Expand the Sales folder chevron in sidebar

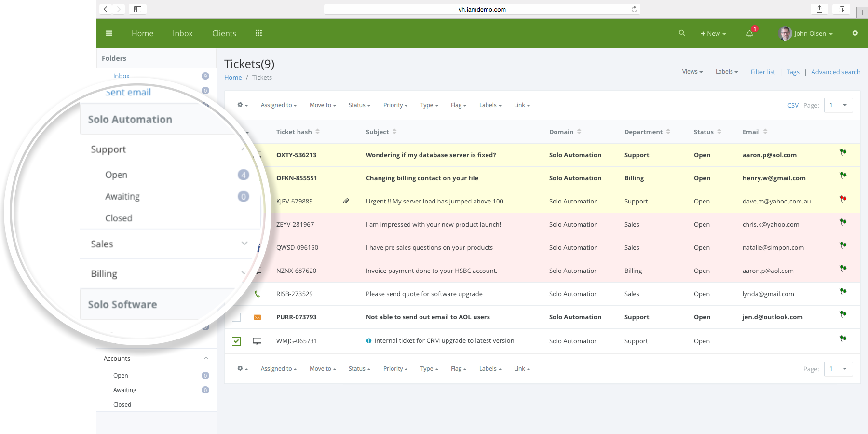pos(244,244)
